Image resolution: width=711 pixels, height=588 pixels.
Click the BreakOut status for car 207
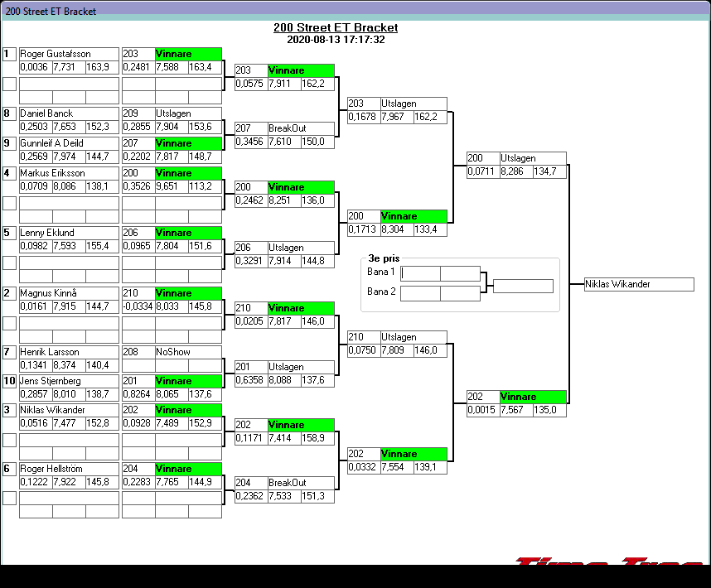coord(301,128)
